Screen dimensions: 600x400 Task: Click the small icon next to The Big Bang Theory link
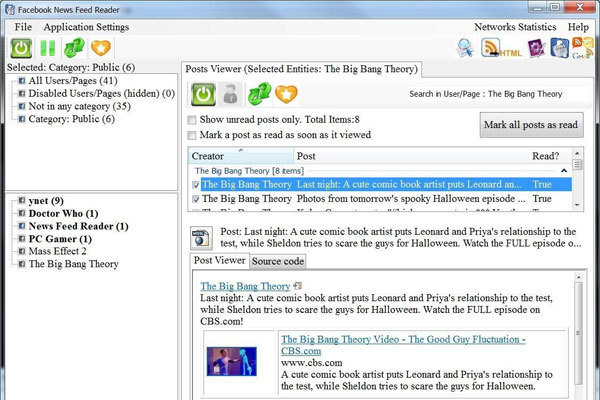297,286
